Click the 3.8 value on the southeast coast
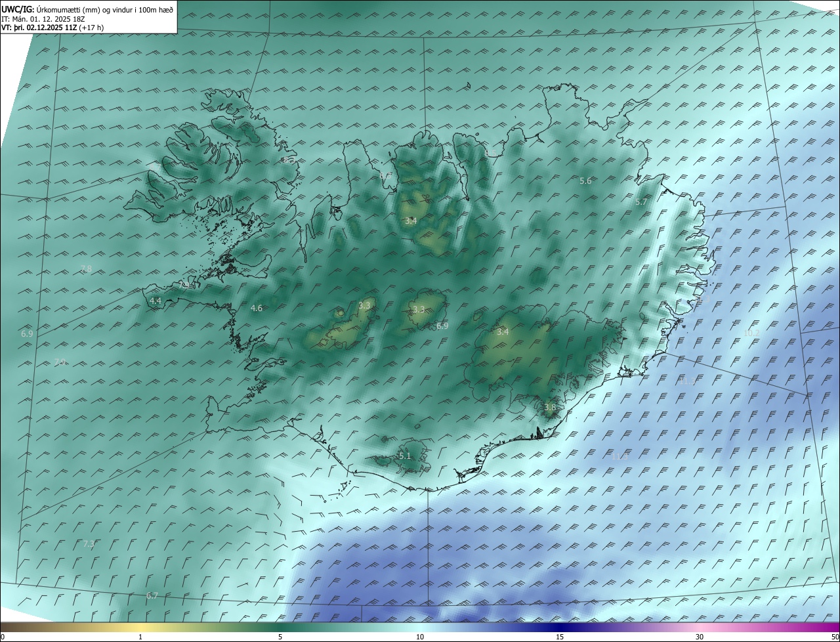This screenshot has height=642, width=840. (x=550, y=407)
